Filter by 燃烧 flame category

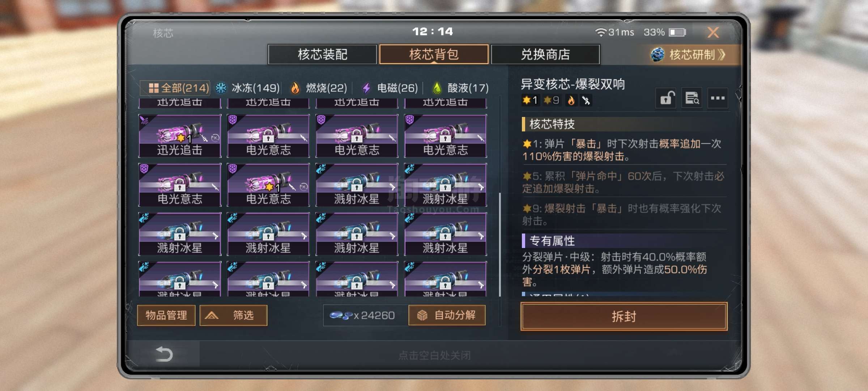319,88
